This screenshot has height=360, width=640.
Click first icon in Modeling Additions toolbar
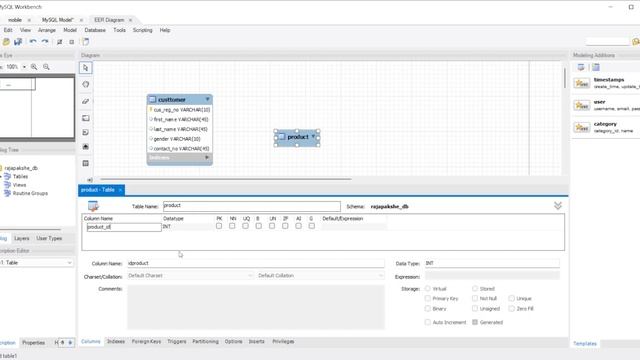pos(581,67)
